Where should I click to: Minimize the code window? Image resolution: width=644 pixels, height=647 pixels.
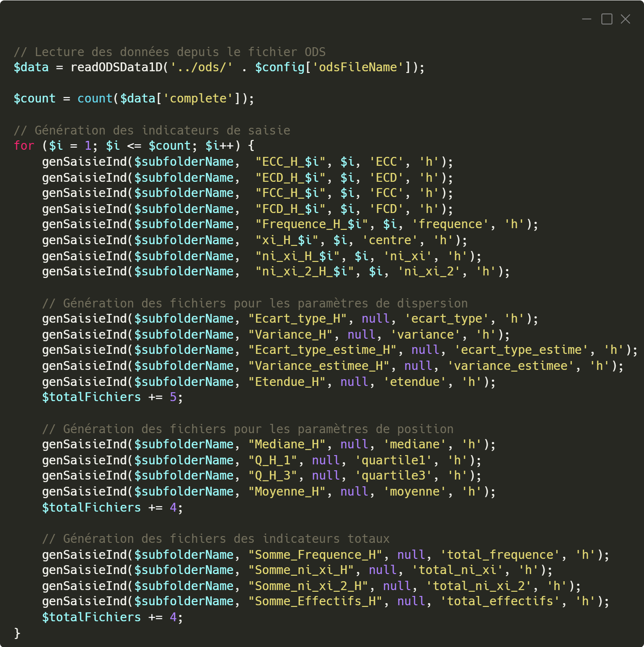pos(587,19)
